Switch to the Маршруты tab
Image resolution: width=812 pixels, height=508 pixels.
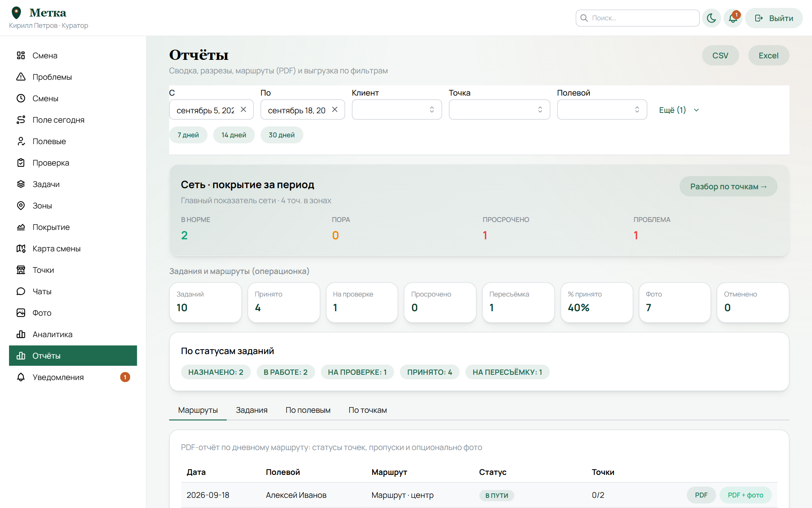tap(198, 410)
